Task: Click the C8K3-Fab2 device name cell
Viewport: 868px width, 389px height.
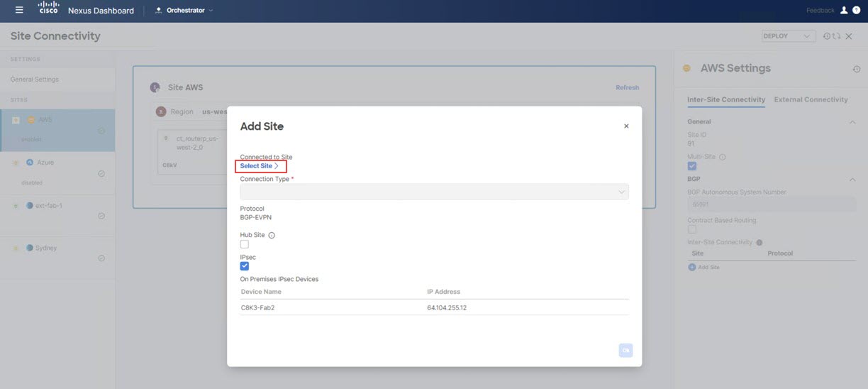Action: [x=257, y=307]
